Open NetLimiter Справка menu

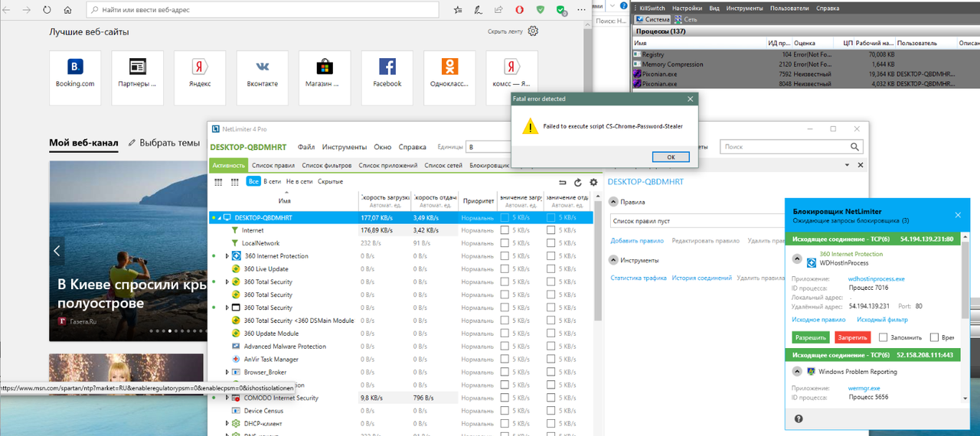tap(413, 147)
